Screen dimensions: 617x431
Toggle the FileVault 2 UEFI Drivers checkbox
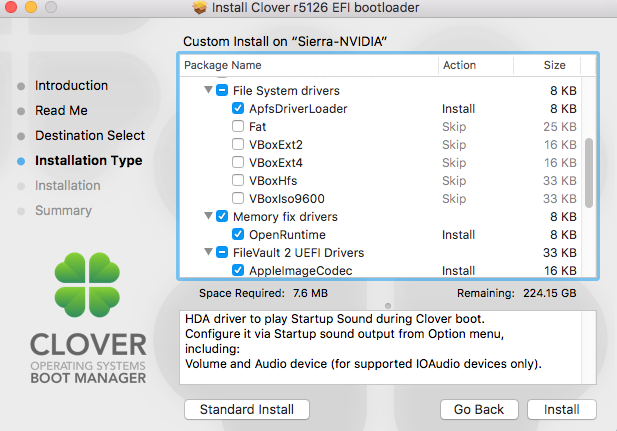[x=222, y=252]
